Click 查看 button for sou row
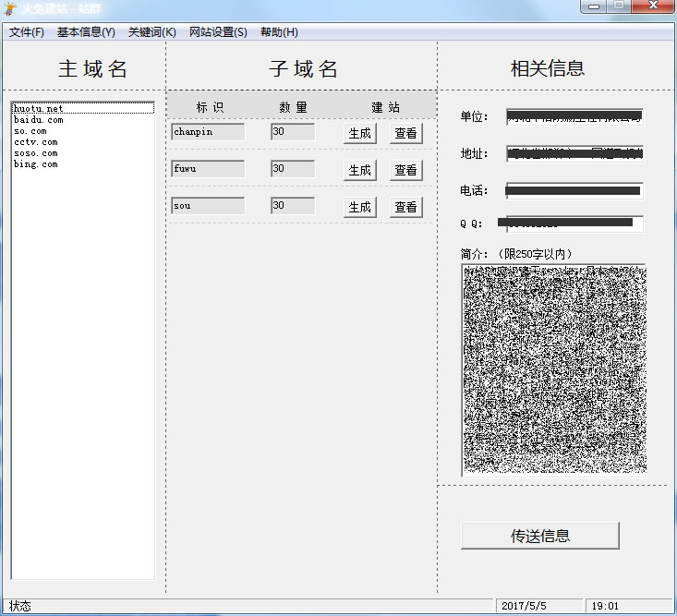This screenshot has height=616, width=677. [x=405, y=207]
